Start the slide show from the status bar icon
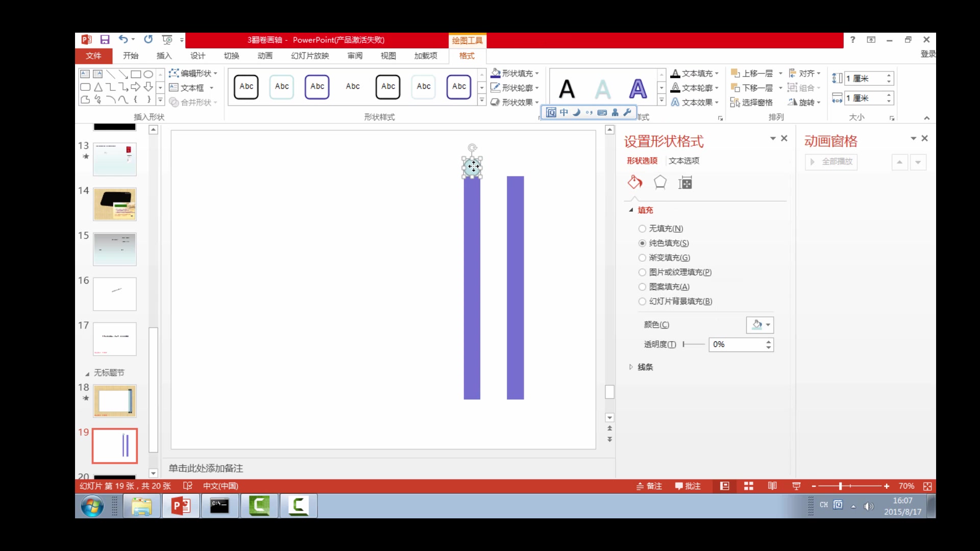This screenshot has height=551, width=980. pyautogui.click(x=796, y=486)
